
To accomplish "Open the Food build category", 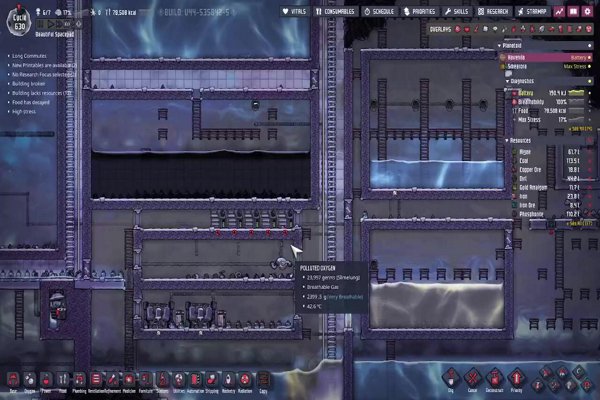I will 63,380.
